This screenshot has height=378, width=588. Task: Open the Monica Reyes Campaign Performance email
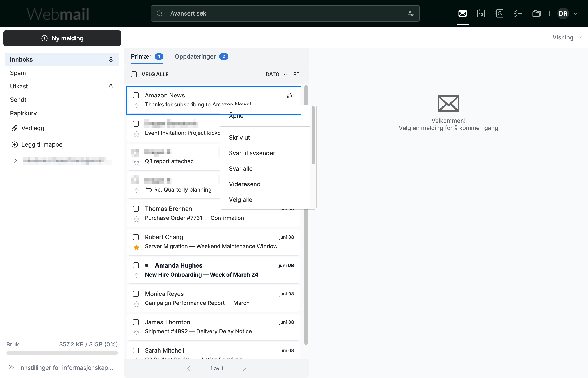(x=214, y=298)
